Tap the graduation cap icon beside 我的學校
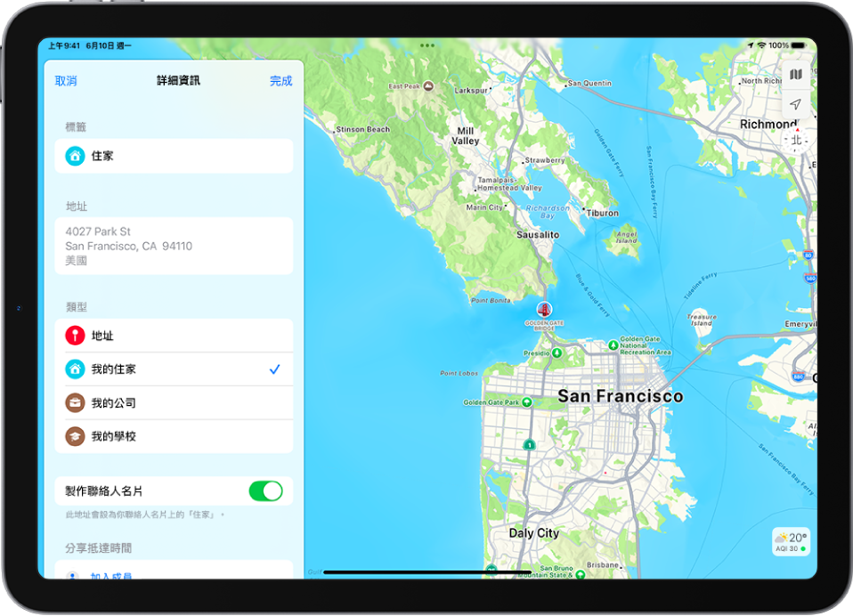This screenshot has height=616, width=853. (75, 436)
